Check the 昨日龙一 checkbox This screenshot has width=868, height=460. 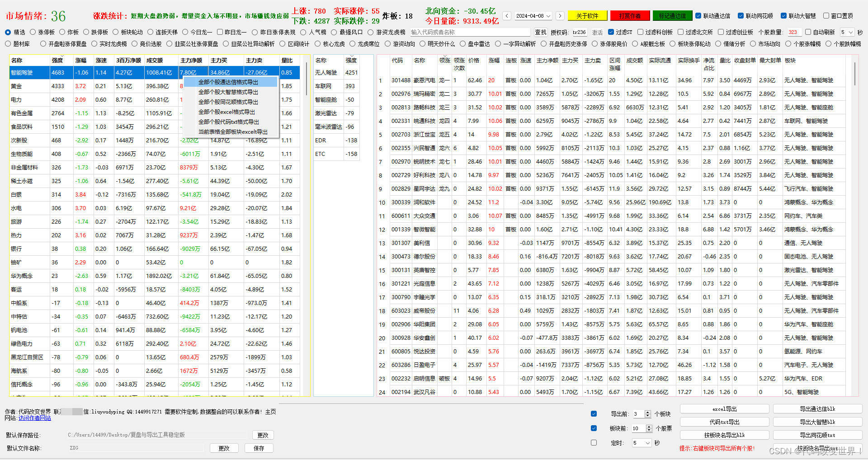point(220,32)
